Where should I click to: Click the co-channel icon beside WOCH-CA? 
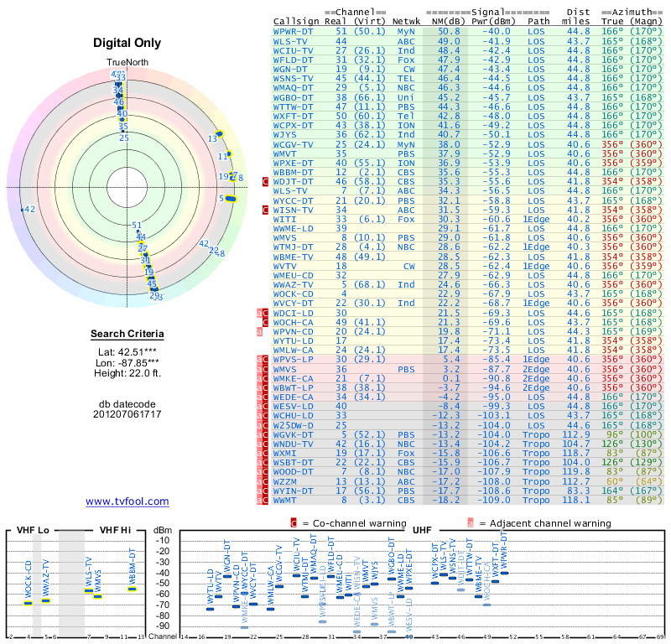(265, 322)
